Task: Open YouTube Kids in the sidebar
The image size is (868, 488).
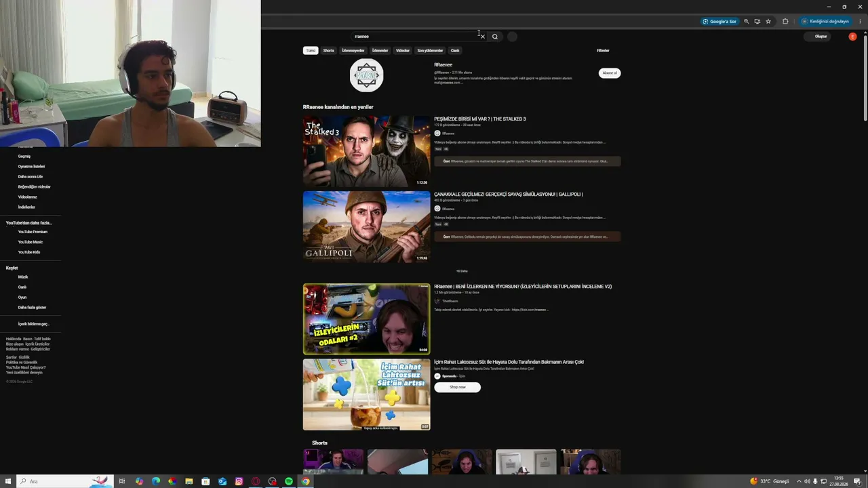Action: (x=29, y=252)
